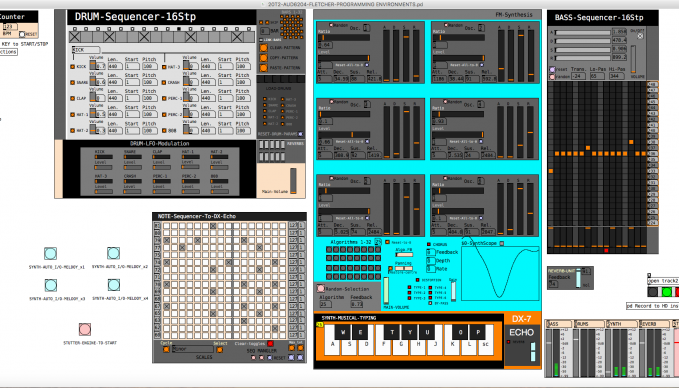The width and height of the screenshot is (679, 388).
Task: Enable the CHORUS toggle
Action: 429,244
